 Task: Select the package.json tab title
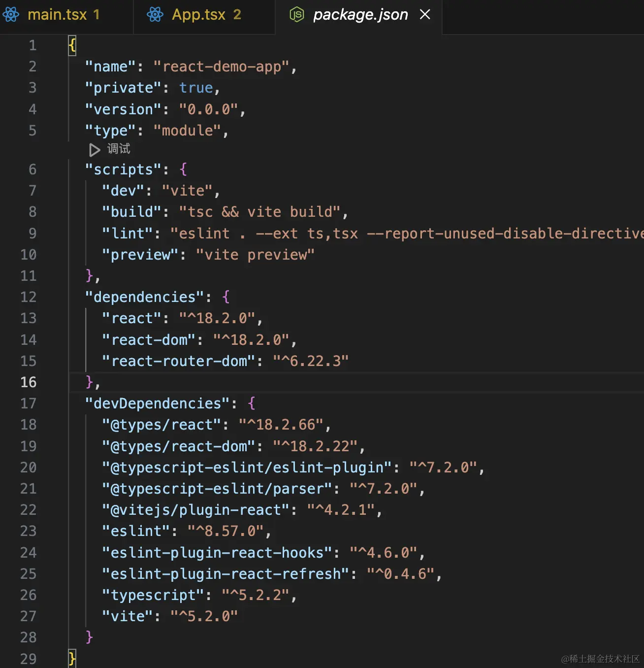pyautogui.click(x=360, y=15)
